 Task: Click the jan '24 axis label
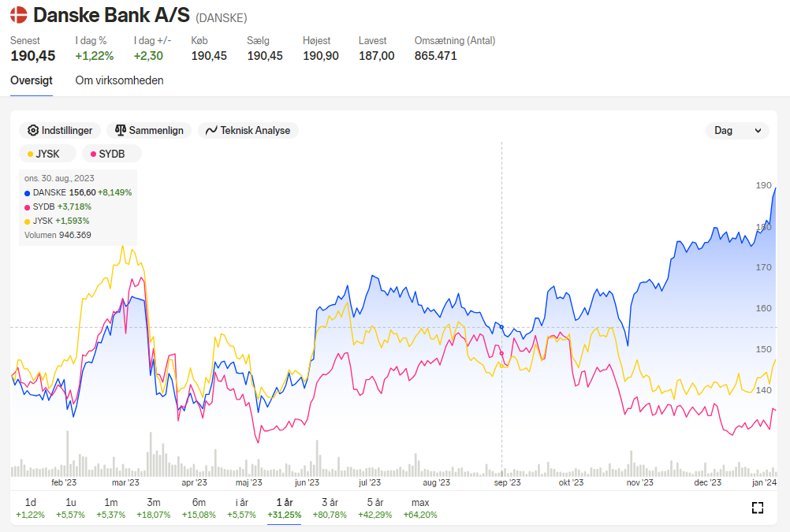tap(764, 482)
